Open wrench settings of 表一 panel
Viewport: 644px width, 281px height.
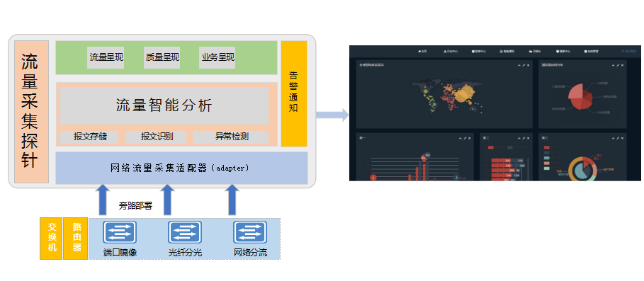[465, 138]
